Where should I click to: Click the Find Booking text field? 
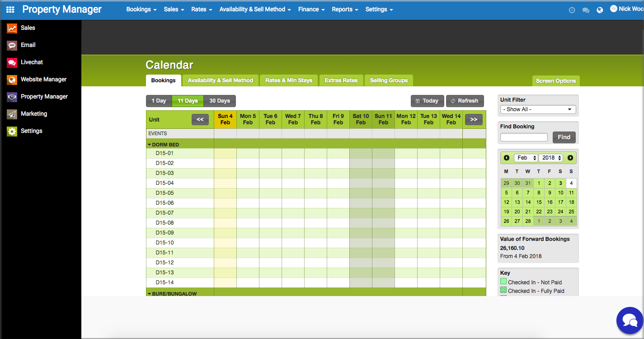(524, 137)
